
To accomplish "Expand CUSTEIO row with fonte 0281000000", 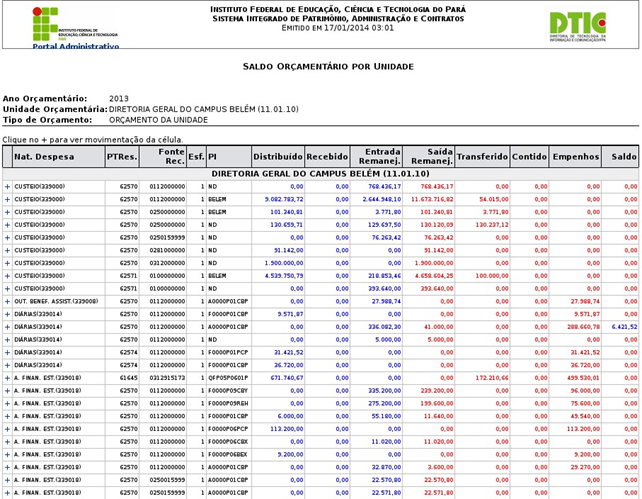I will [7, 251].
